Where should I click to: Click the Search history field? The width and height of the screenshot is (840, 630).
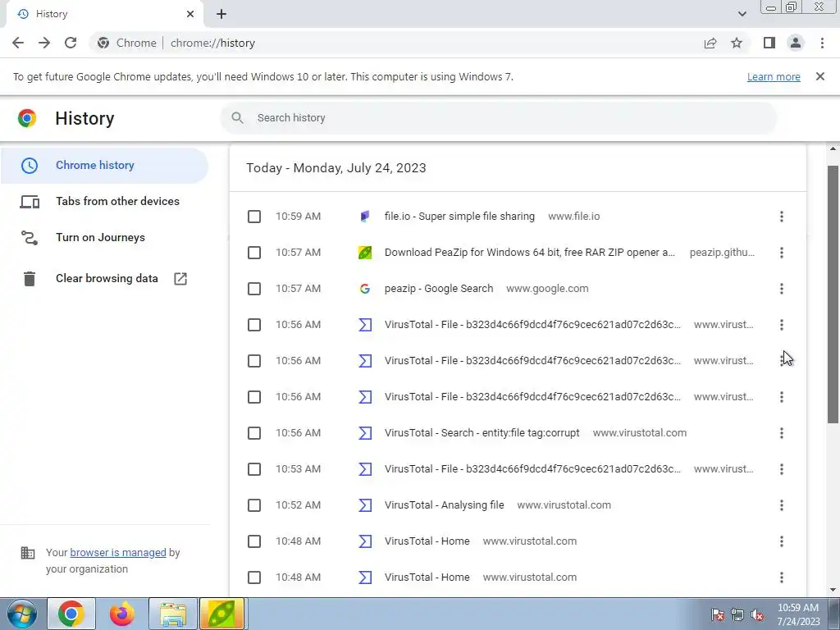[498, 118]
